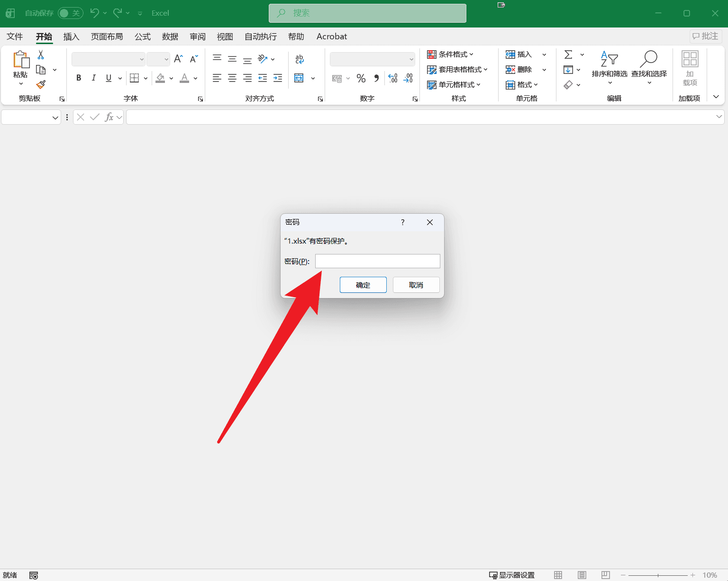This screenshot has width=728, height=581.
Task: Close the password dialog
Action: coord(430,222)
